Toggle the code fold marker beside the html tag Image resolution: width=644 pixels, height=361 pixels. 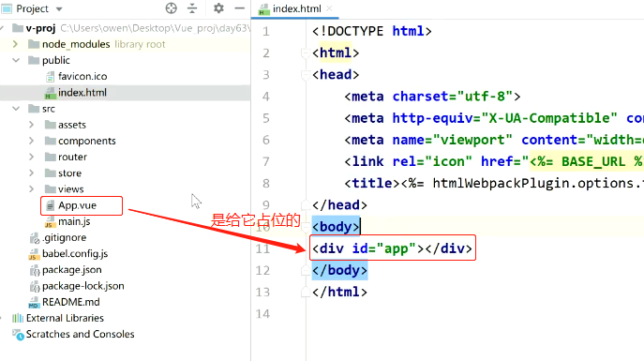point(306,53)
